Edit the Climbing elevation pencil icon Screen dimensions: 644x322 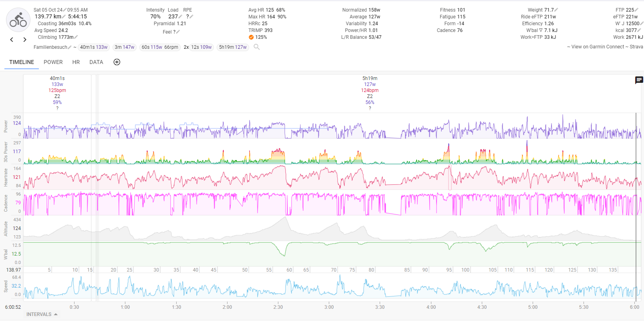click(76, 37)
